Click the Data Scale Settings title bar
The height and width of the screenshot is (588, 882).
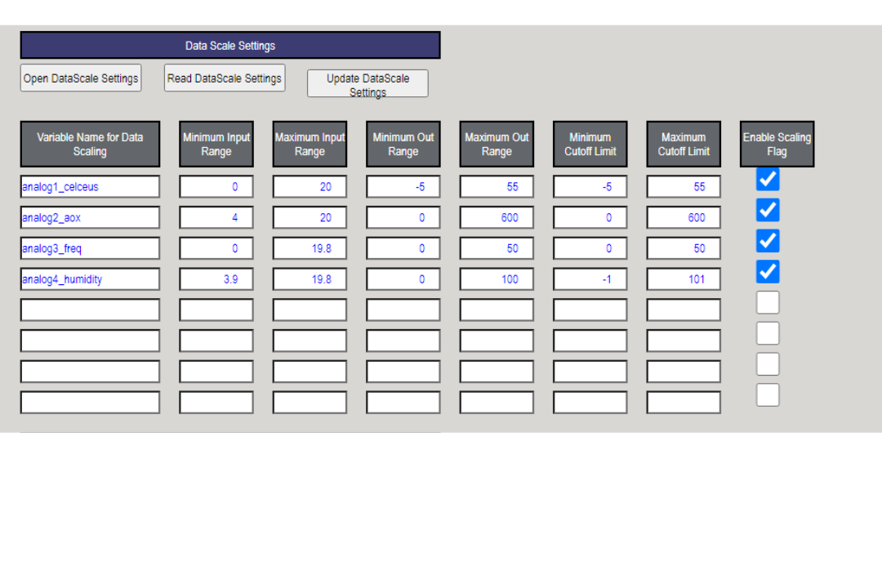[x=230, y=46]
